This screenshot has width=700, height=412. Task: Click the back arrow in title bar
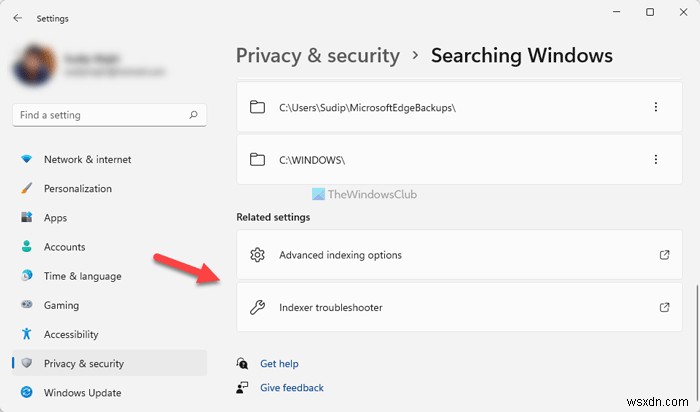click(x=18, y=18)
